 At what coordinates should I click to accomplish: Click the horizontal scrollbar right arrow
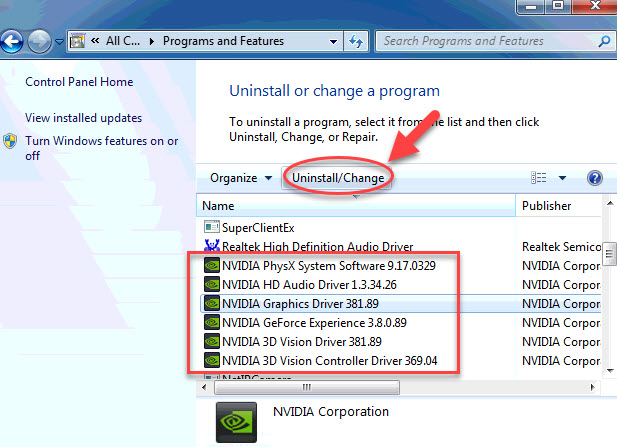593,387
